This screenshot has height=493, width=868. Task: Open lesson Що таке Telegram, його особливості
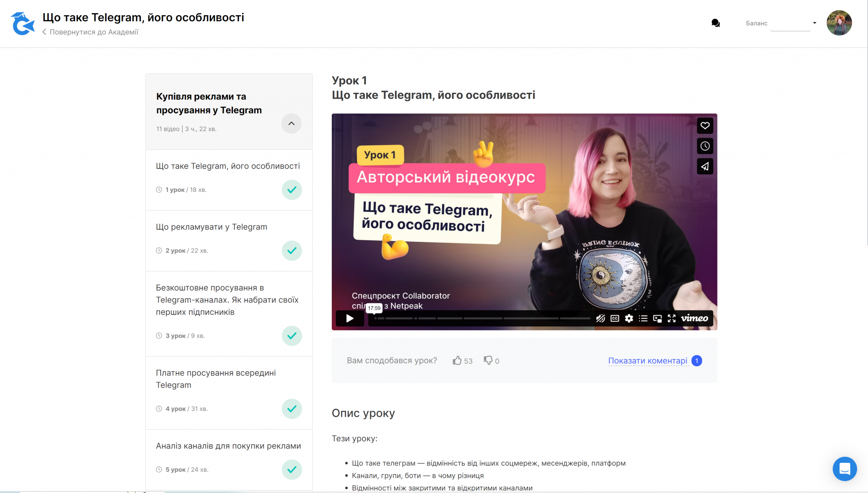(228, 166)
